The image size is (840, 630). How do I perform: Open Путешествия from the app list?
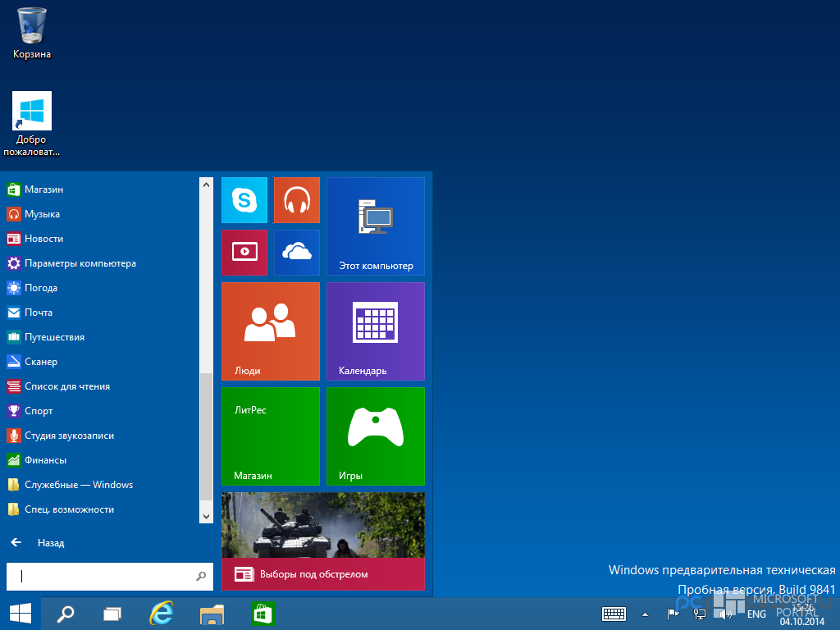point(102,337)
